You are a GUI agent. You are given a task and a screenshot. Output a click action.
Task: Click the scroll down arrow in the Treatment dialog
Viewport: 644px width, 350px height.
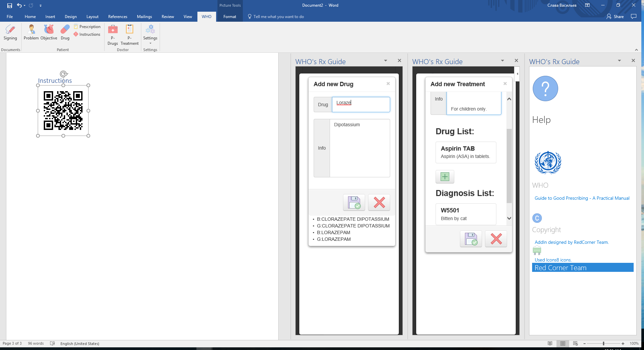(x=509, y=218)
